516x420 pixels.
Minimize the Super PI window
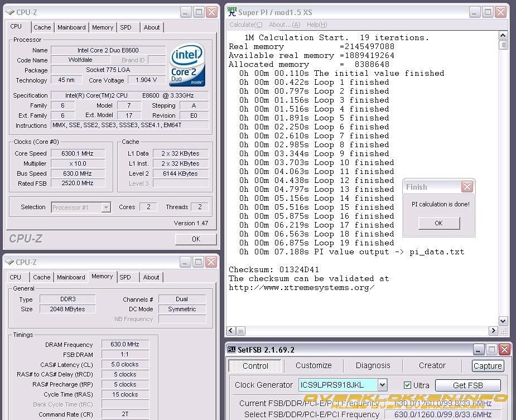475,12
